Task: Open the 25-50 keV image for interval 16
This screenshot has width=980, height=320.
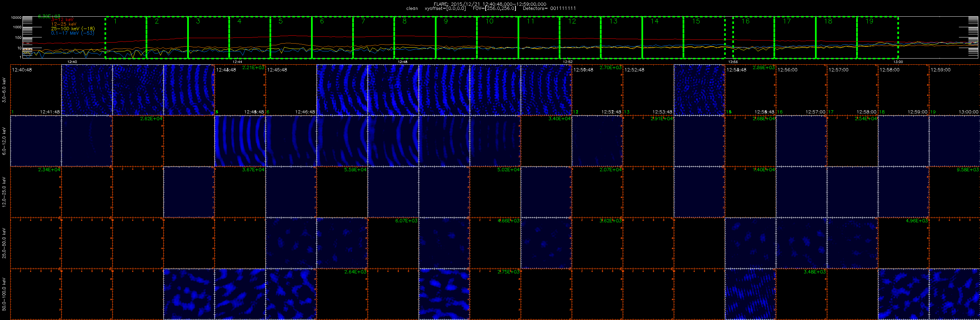Action: tap(801, 243)
